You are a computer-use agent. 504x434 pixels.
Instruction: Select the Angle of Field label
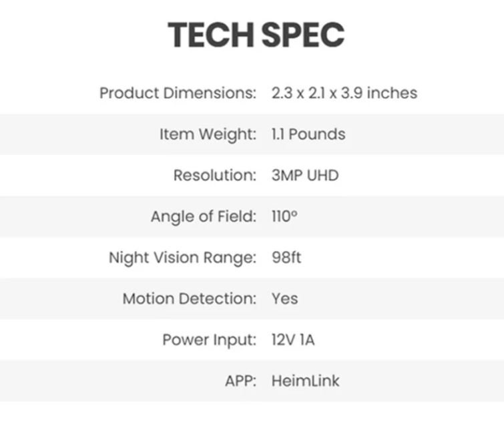[204, 217]
